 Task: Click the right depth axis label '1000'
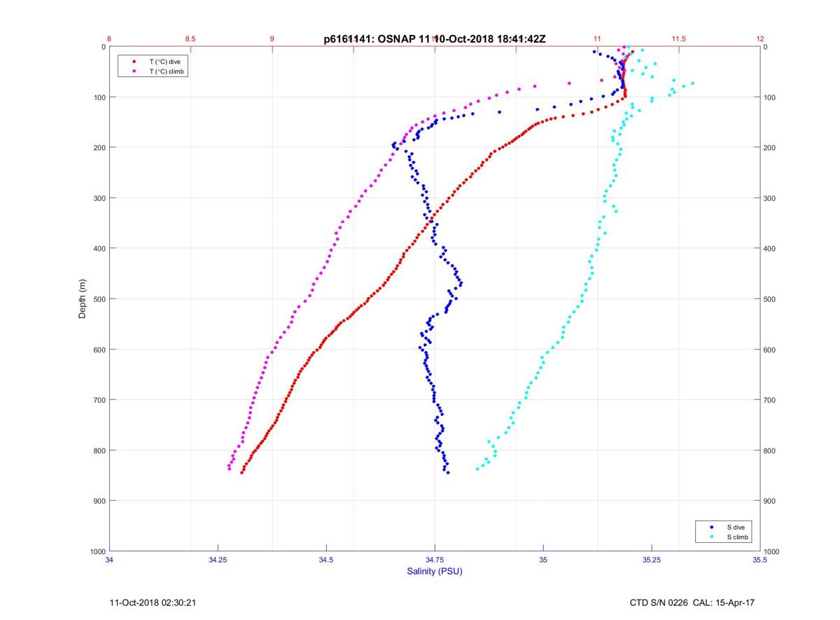(x=773, y=551)
